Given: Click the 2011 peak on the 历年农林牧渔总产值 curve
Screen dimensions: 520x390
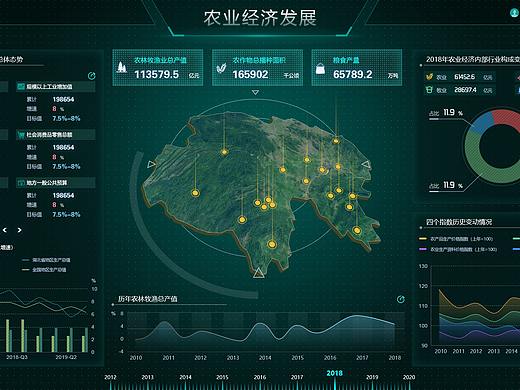Looking at the screenshot, I should pos(164,322).
